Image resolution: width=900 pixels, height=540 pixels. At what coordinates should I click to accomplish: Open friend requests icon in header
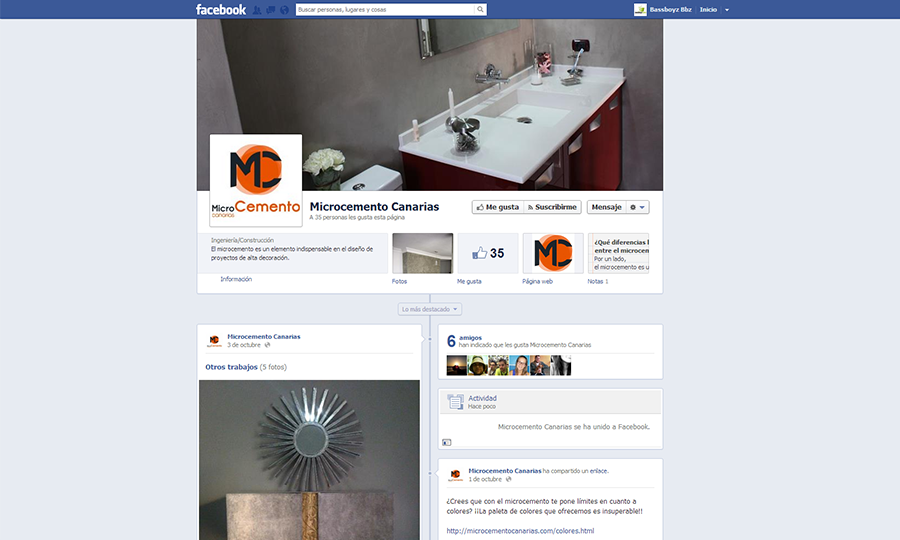click(257, 10)
